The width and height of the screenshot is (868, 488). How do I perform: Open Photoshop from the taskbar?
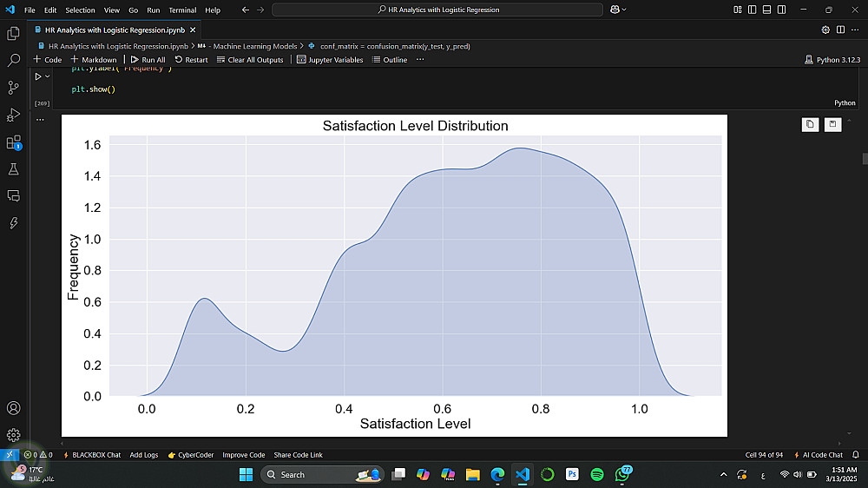[572, 475]
